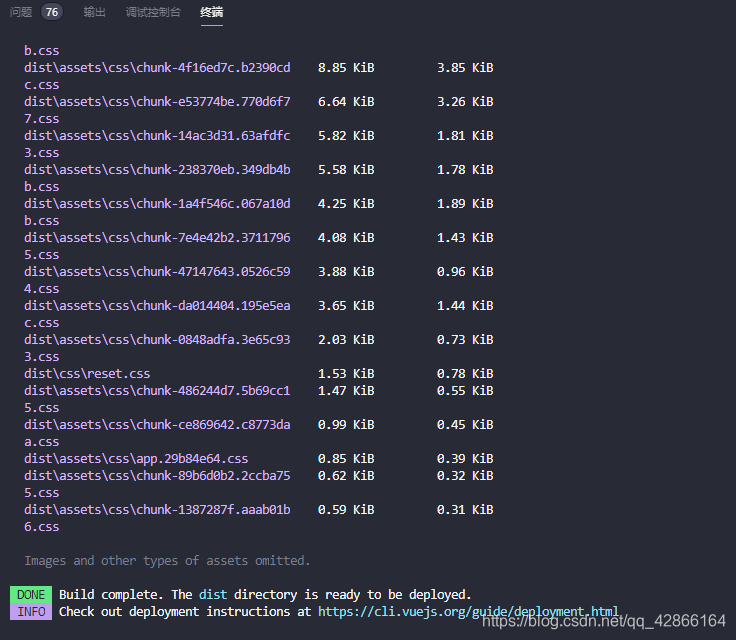Open the 输出 tab
This screenshot has width=736, height=640.
94,12
